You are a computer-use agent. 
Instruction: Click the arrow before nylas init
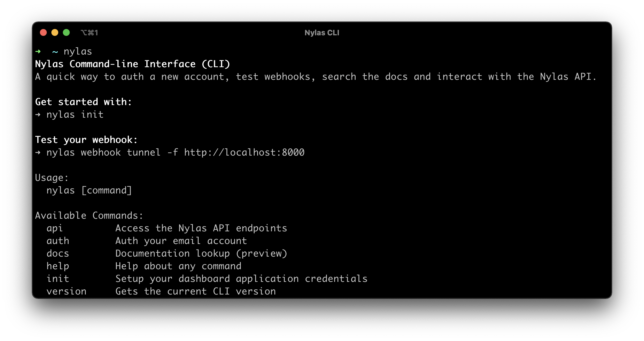[38, 115]
